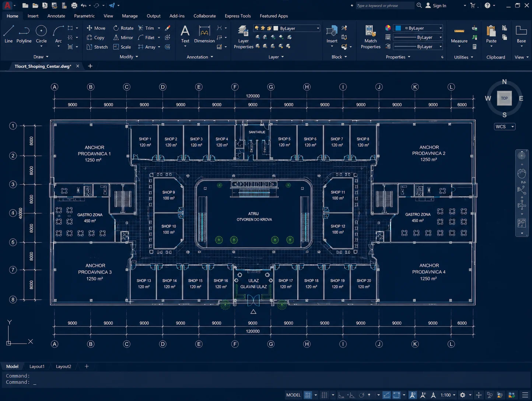Click the Undo arrow in quick access
The height and width of the screenshot is (401, 532).
pos(84,6)
